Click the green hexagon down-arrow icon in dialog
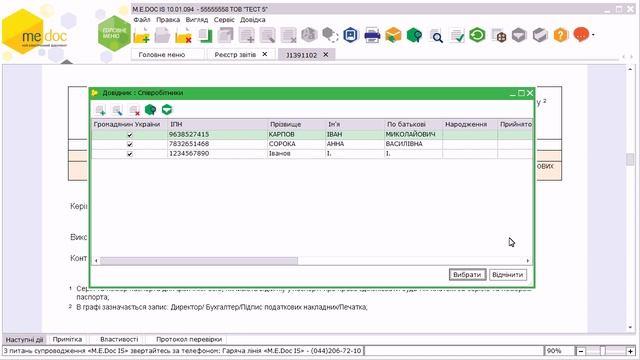 (167, 109)
